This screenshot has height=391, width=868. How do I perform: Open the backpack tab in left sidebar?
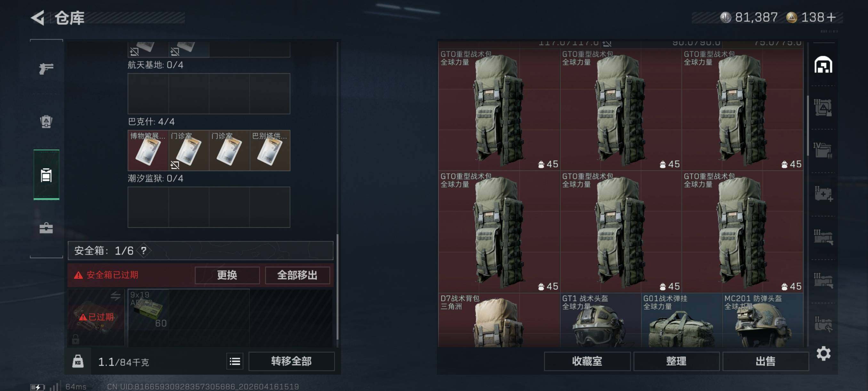[x=46, y=121]
